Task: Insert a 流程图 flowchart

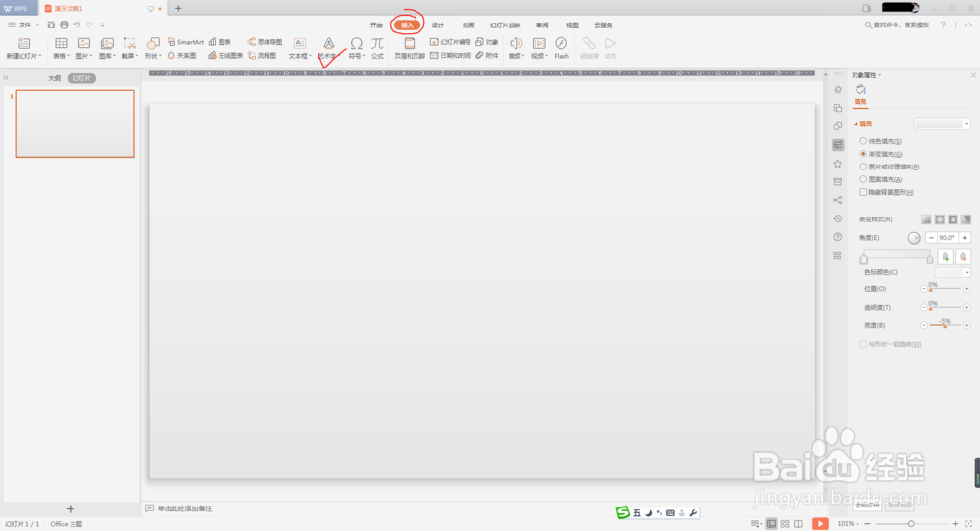Action: pyautogui.click(x=263, y=56)
